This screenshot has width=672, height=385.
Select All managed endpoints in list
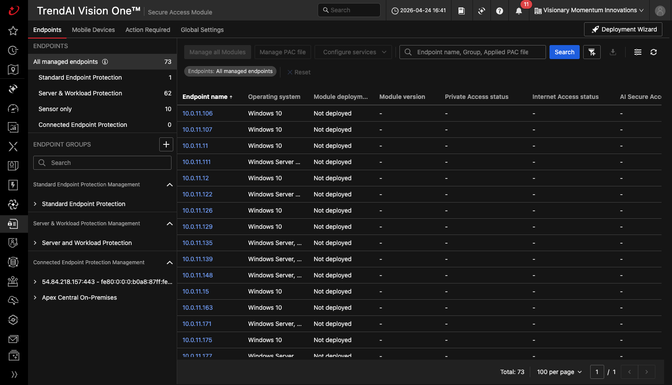[x=102, y=62]
